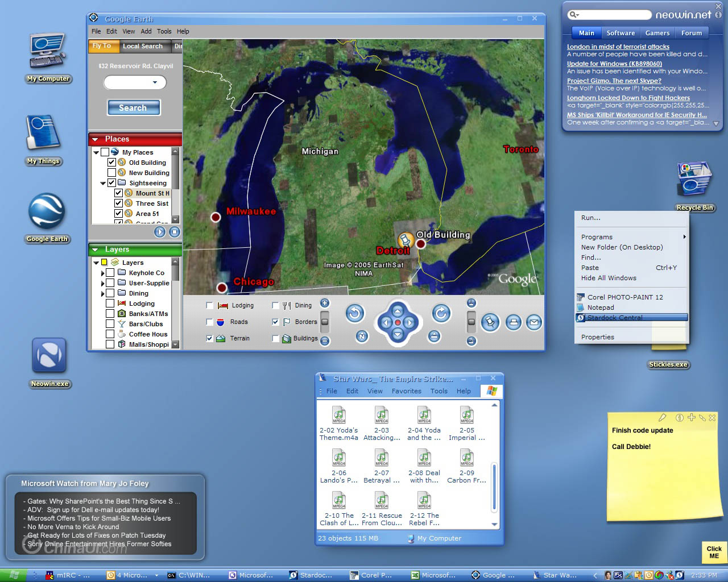Collapse the Layers panel header
Screen dimensions: 728x582
pos(135,250)
